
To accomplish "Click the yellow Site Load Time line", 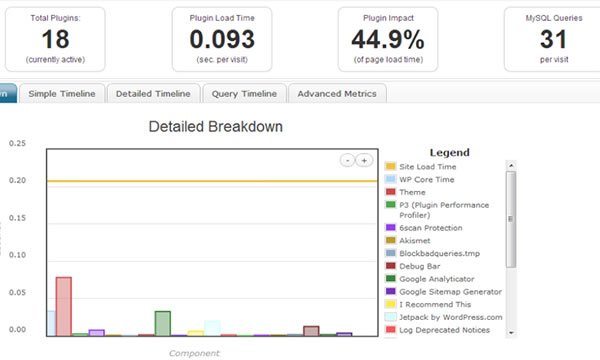I will [x=212, y=181].
